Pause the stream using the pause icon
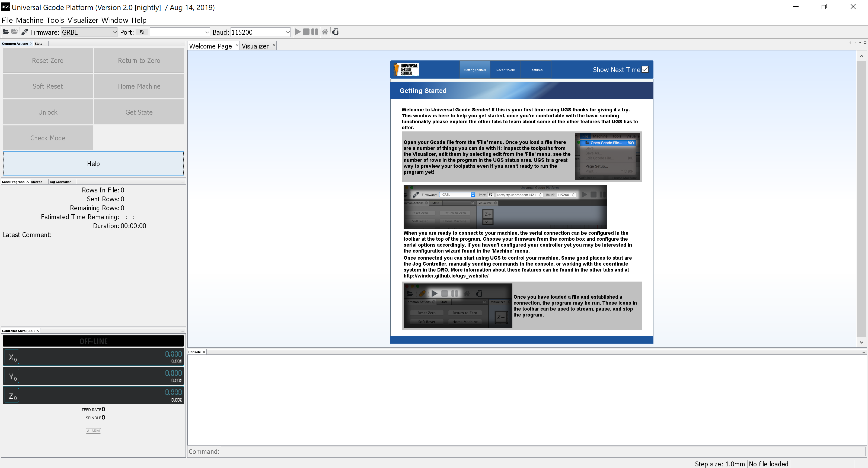Viewport: 868px width, 468px height. [x=314, y=32]
